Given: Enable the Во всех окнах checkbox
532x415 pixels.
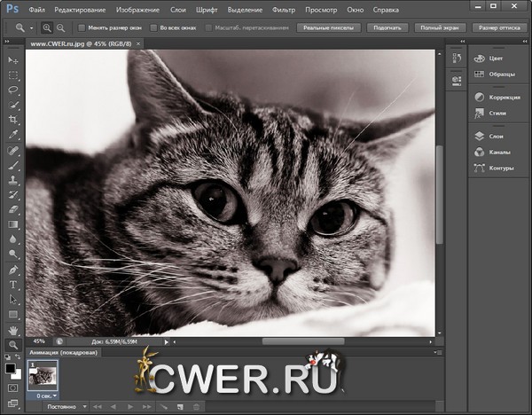Looking at the screenshot, I should tap(153, 27).
